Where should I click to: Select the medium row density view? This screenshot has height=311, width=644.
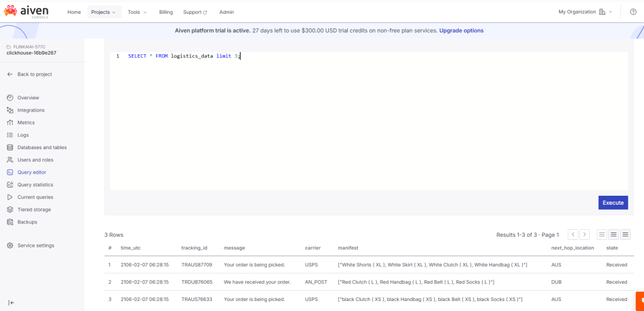click(x=614, y=235)
